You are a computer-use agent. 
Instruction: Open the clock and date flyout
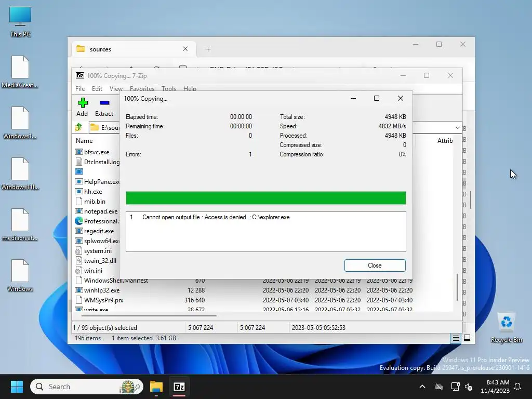(x=495, y=387)
